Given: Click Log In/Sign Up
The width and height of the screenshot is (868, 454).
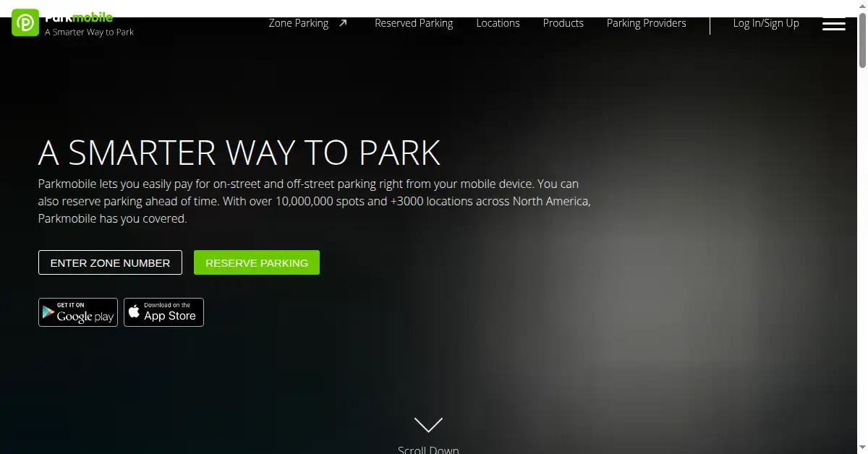Looking at the screenshot, I should [x=766, y=23].
